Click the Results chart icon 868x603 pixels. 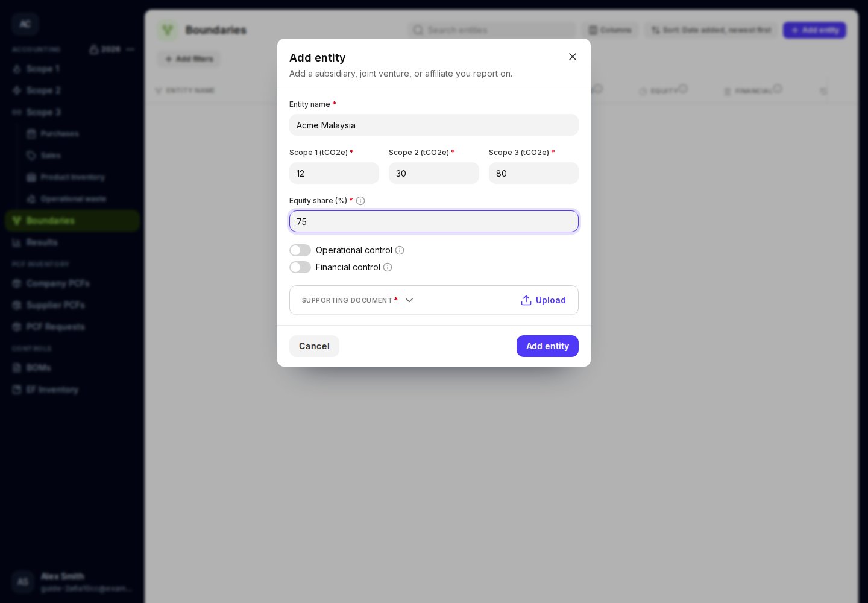(17, 242)
